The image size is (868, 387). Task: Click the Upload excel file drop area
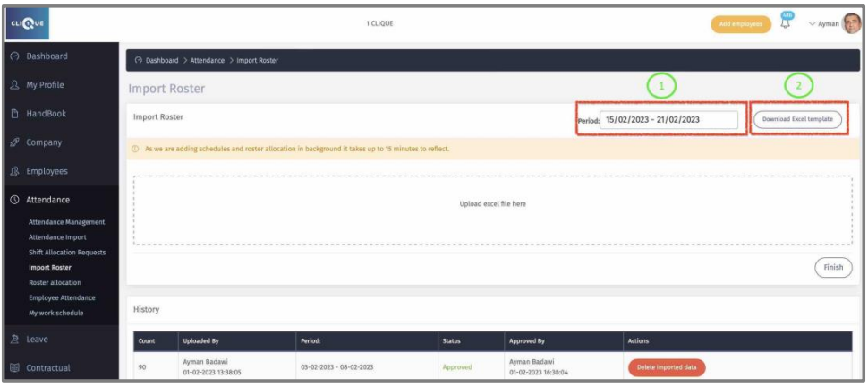(x=492, y=204)
